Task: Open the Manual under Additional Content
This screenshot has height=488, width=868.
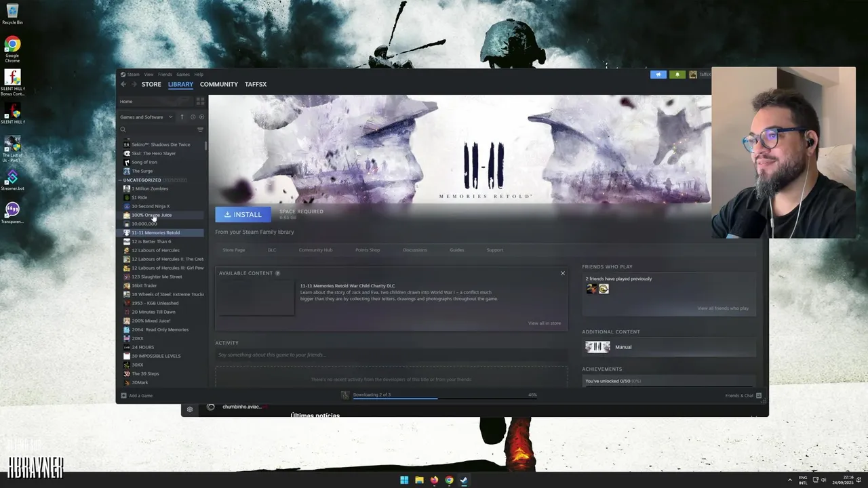Action: coord(669,347)
